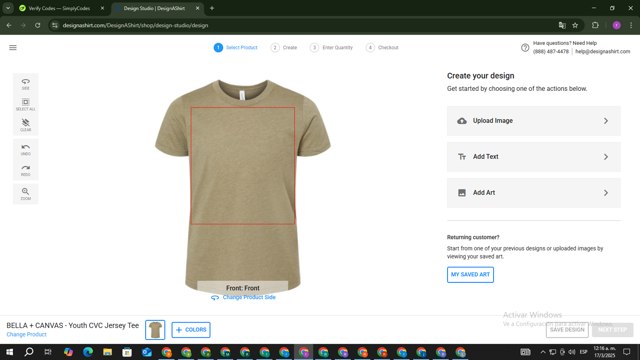Click the translate page icon

562,25
